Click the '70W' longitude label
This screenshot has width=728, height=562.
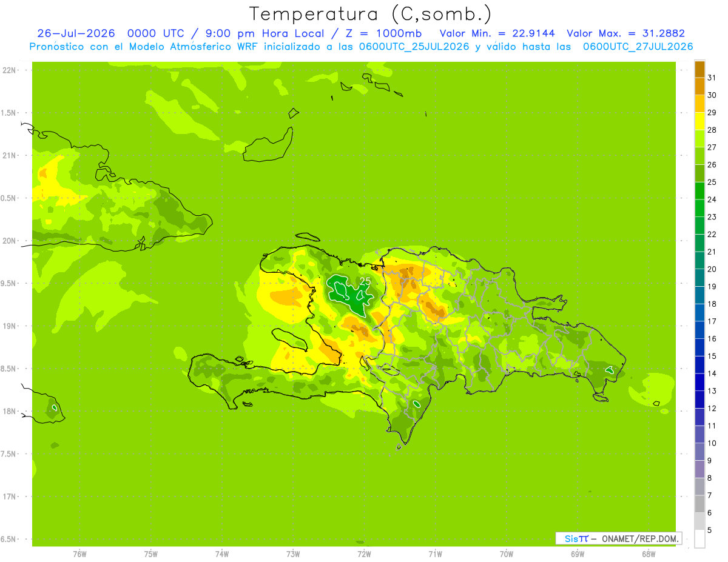coord(507,554)
